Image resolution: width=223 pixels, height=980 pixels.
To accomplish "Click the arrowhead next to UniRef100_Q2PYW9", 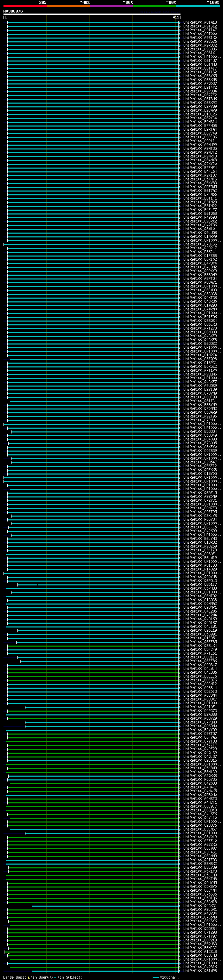I will [x=179, y=106].
